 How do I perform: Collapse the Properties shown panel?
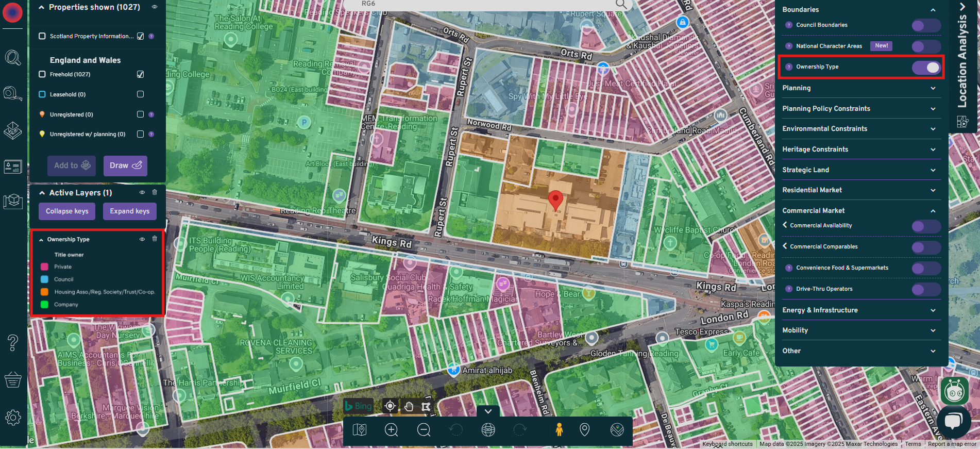tap(42, 7)
